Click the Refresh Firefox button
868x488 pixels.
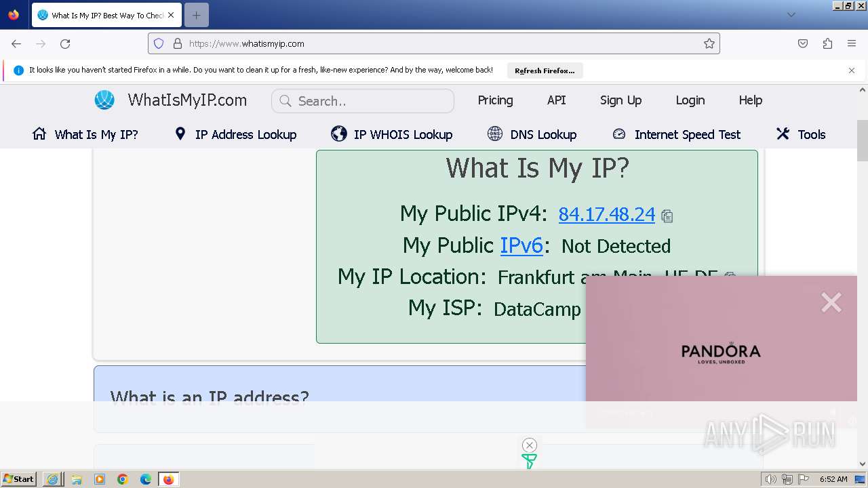point(545,70)
